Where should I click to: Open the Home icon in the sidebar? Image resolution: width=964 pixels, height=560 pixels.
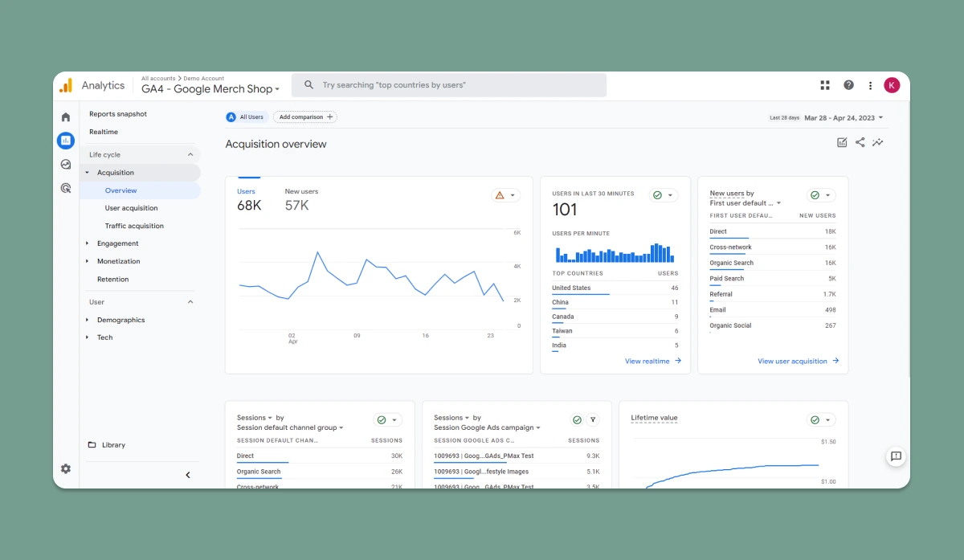[66, 117]
